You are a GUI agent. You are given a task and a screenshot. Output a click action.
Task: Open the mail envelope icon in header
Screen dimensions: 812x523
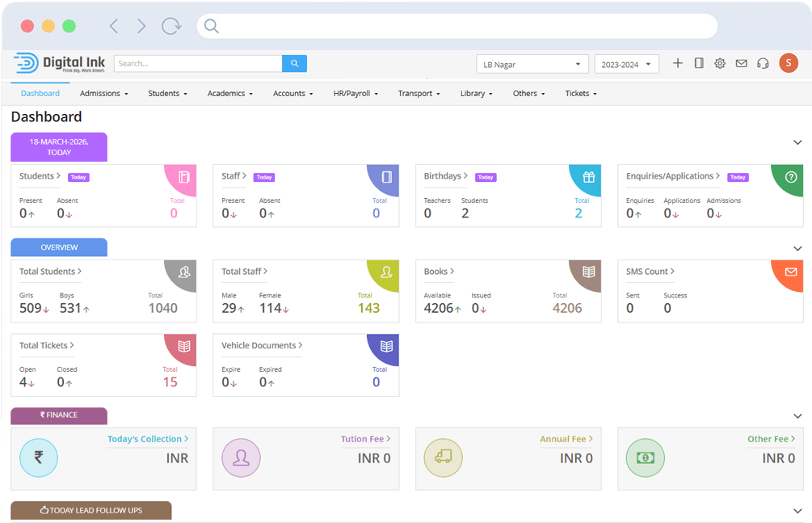[741, 63]
